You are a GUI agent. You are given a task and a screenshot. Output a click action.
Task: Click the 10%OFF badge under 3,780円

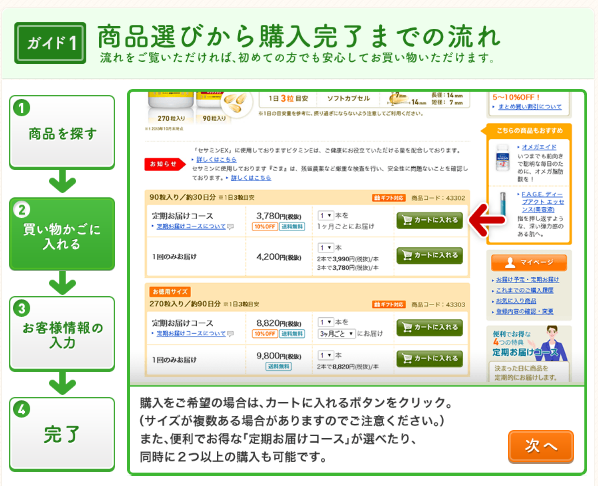pyautogui.click(x=265, y=227)
